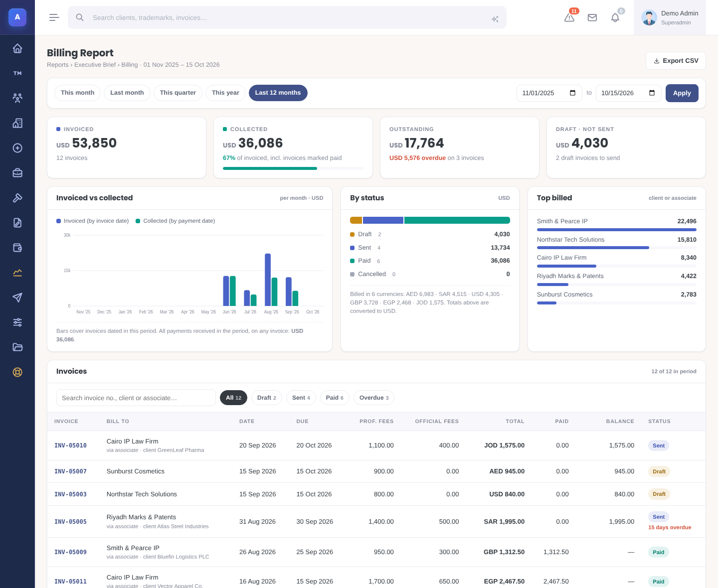Select the This year period chip
This screenshot has height=588, width=718.
coord(225,93)
